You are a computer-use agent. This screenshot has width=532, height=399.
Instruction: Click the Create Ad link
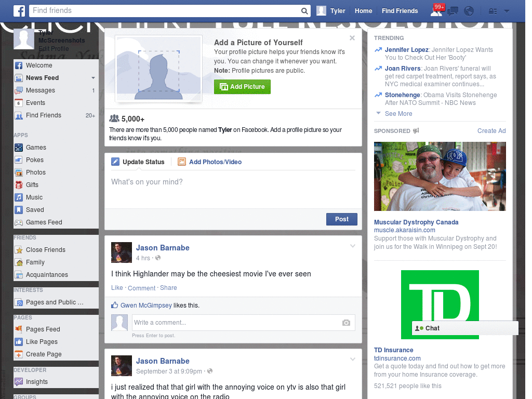click(x=491, y=131)
